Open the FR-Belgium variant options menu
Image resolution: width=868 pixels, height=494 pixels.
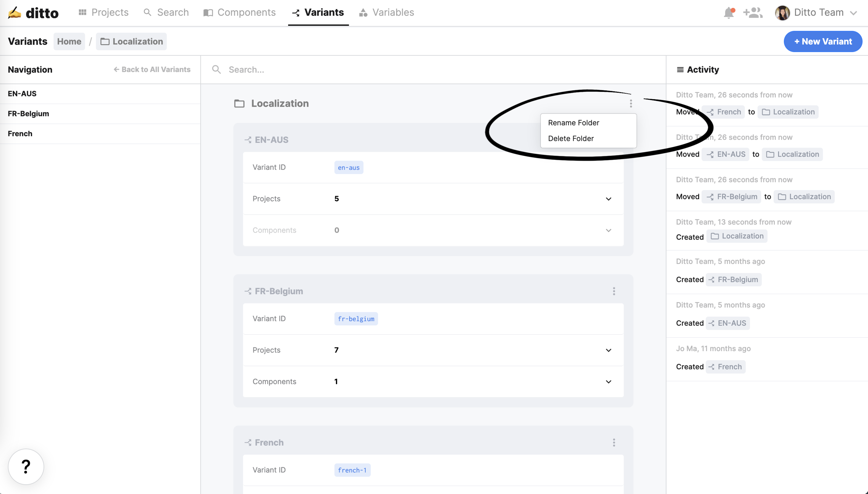coord(614,291)
